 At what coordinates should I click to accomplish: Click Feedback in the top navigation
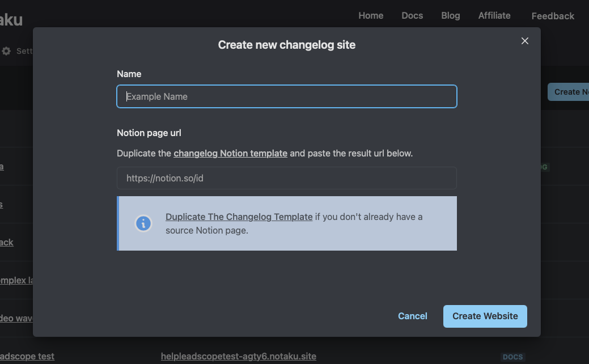(552, 16)
